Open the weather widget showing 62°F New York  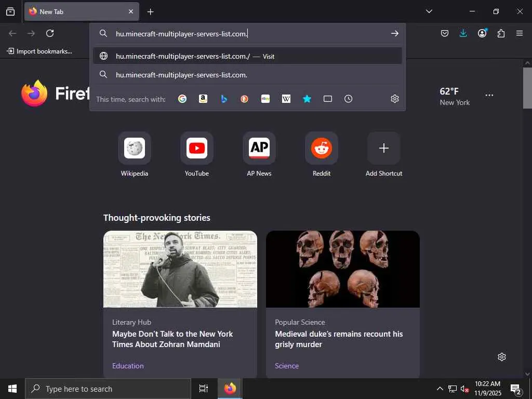(x=455, y=96)
